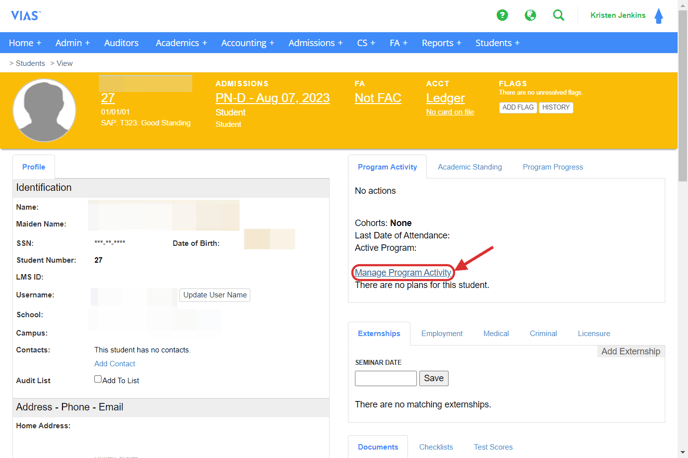Click the search magnifier icon
This screenshot has width=688, height=458.
[x=559, y=15]
